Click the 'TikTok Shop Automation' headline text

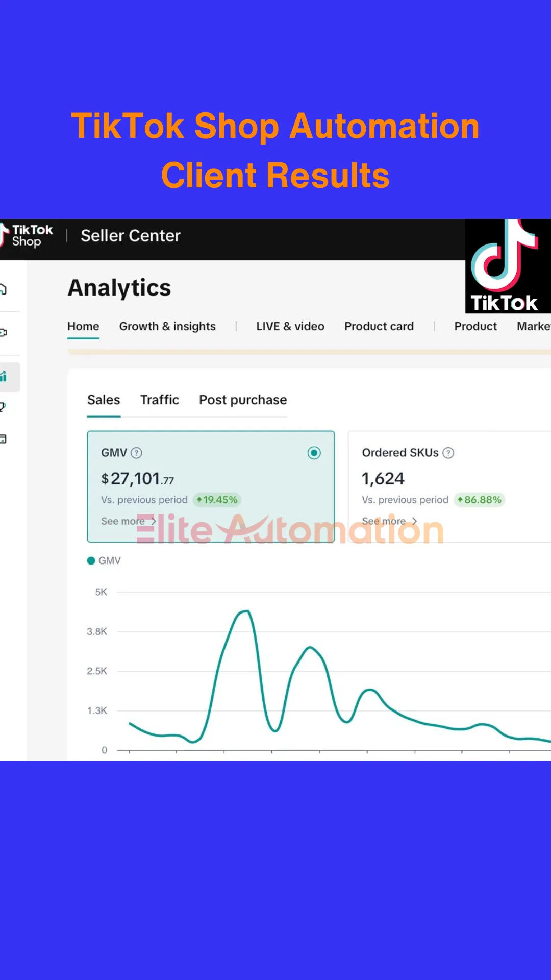tap(275, 126)
